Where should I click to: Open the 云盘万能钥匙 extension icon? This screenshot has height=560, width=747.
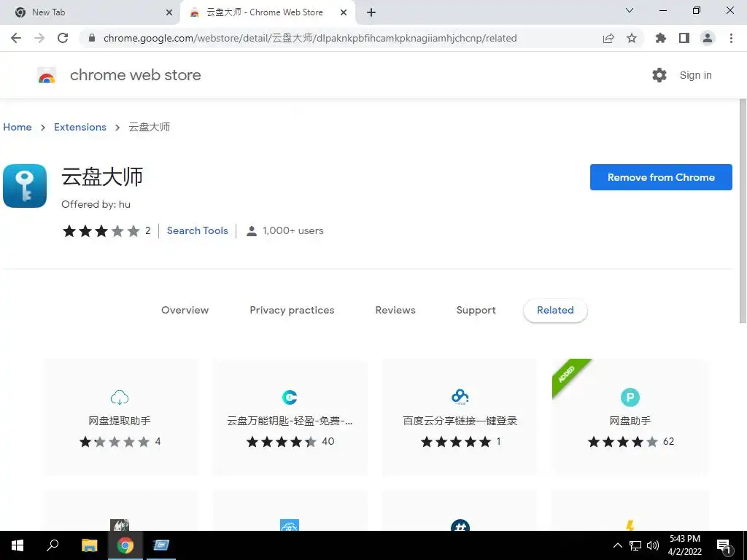tap(290, 397)
